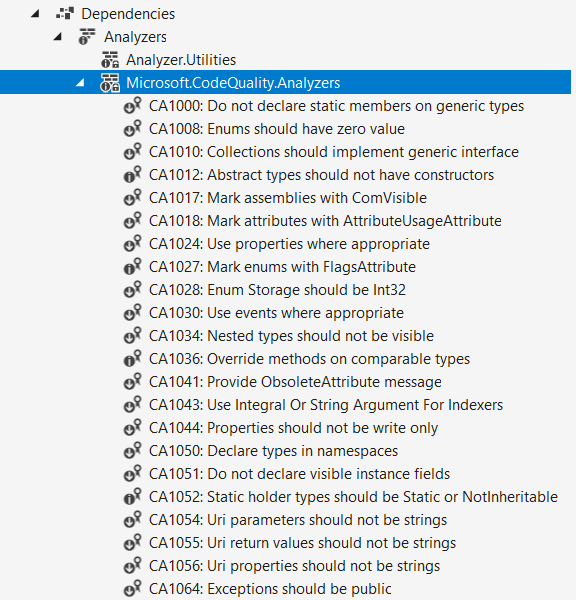Viewport: 576px width, 600px height.
Task: Click the Dependencies node icon
Action: click(x=65, y=14)
